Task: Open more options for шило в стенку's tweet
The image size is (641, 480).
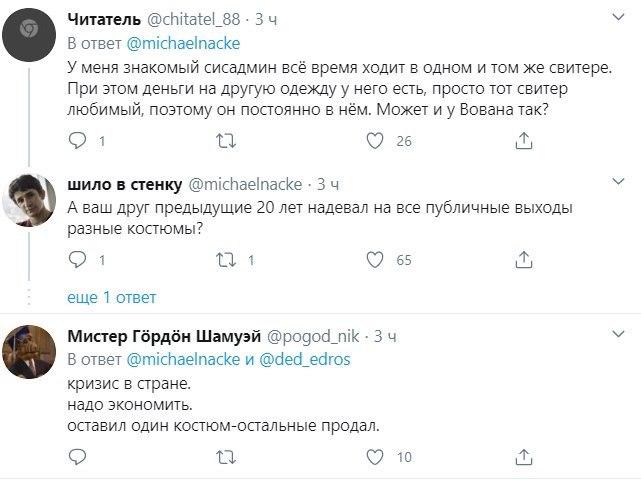Action: 619,184
